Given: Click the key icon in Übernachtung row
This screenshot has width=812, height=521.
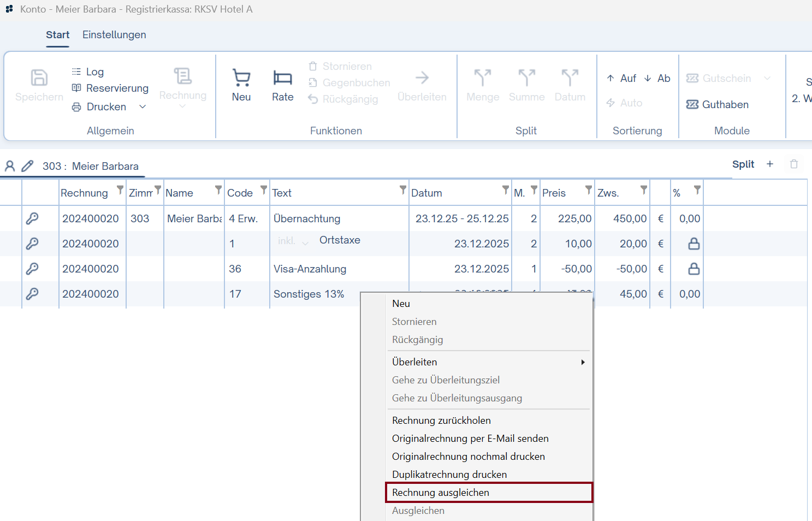Looking at the screenshot, I should pos(32,218).
